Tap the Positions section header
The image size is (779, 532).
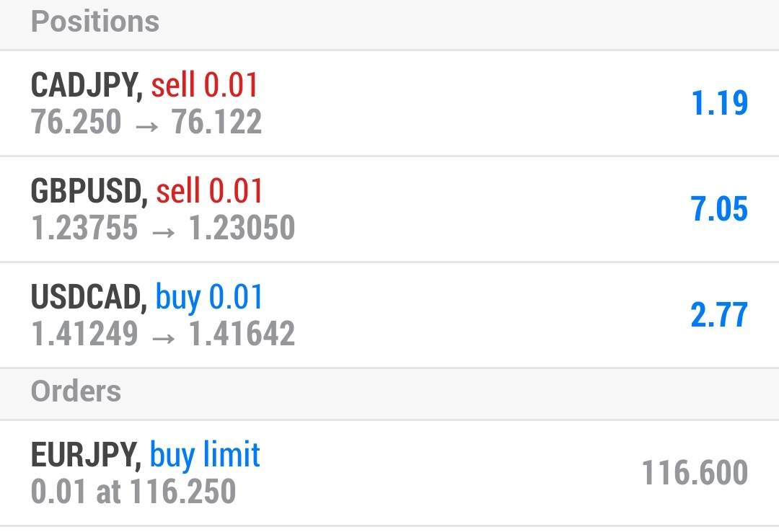click(x=95, y=22)
